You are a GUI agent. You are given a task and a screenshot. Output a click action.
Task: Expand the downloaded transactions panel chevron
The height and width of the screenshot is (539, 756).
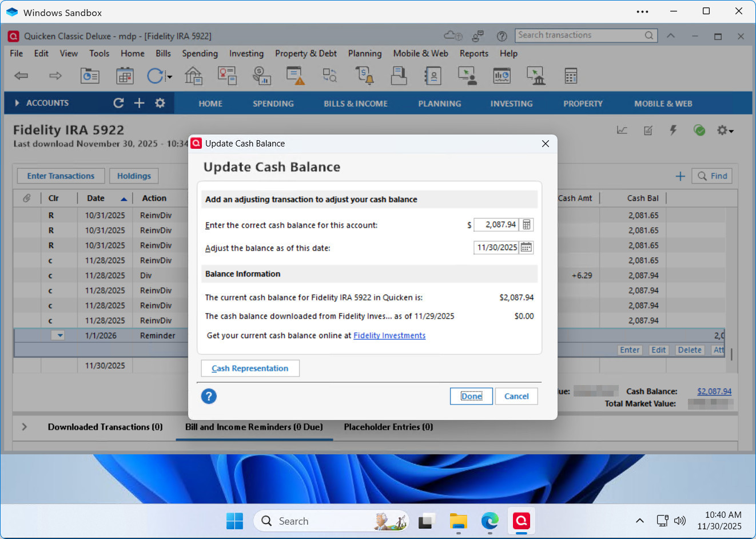point(24,427)
